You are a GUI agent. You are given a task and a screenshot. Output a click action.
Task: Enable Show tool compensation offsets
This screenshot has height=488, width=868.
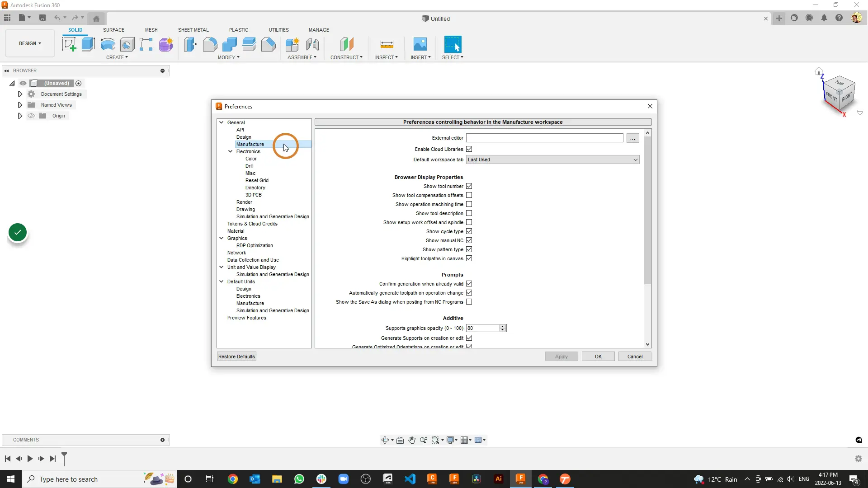pyautogui.click(x=469, y=195)
